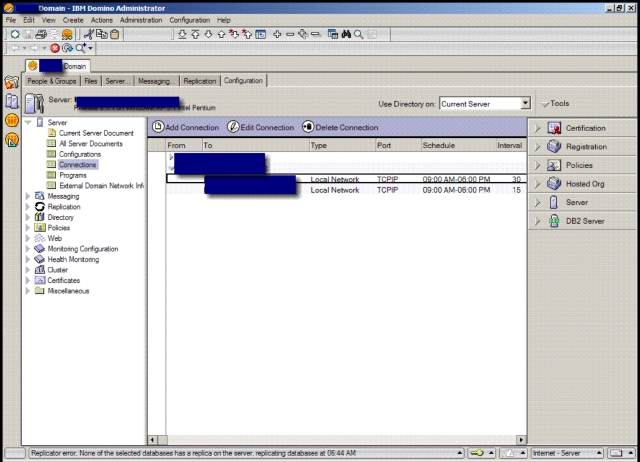This screenshot has width=640, height=462.
Task: Open the Use Directory on dropdown
Action: coord(525,103)
